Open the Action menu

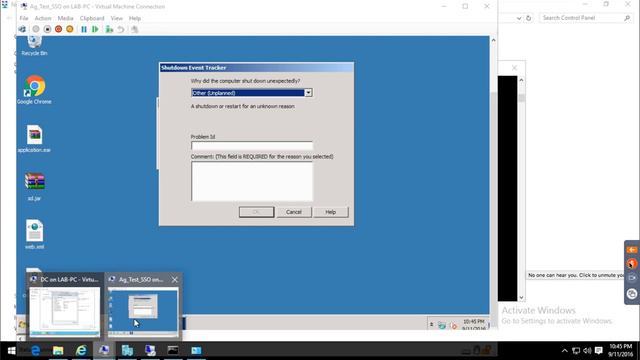tap(43, 18)
